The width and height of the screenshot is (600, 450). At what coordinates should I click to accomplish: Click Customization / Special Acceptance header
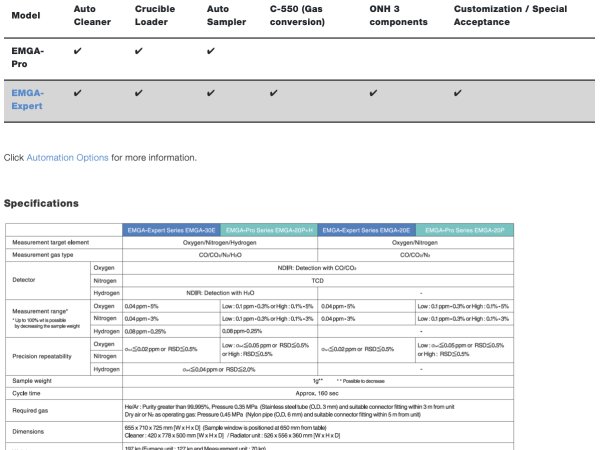[510, 16]
